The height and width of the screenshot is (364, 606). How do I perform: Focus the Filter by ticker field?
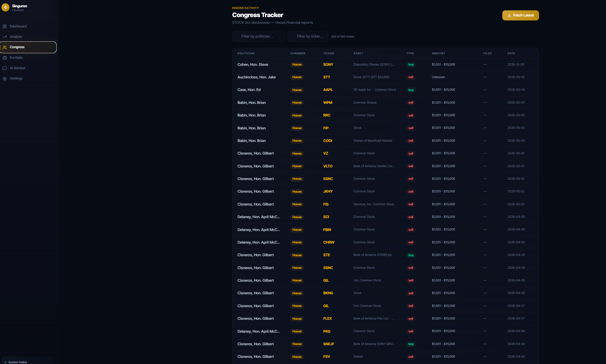click(x=307, y=36)
